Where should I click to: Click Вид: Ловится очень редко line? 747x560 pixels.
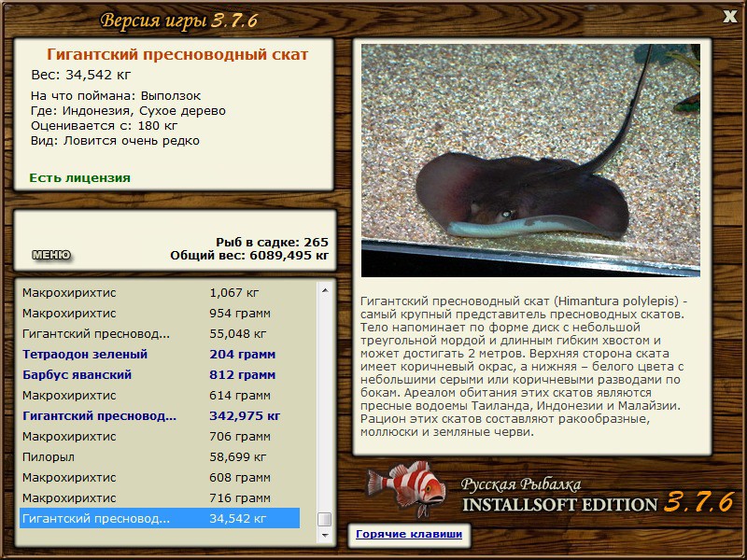115,141
